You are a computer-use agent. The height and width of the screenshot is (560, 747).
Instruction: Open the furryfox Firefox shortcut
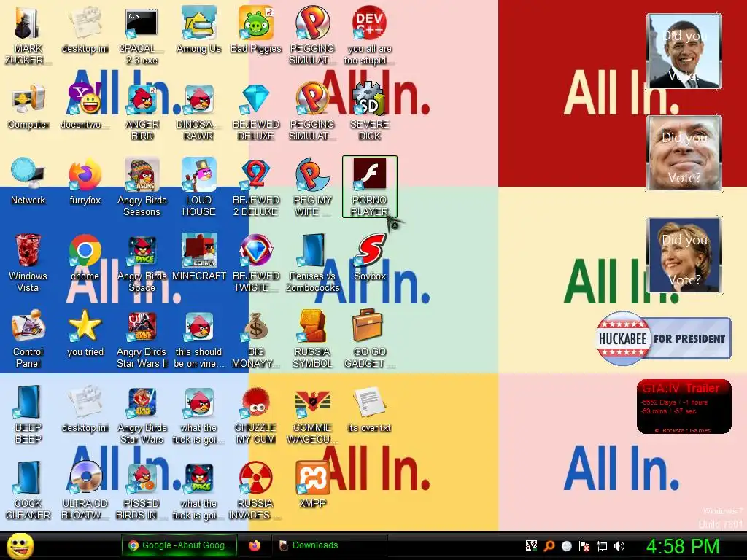[85, 182]
